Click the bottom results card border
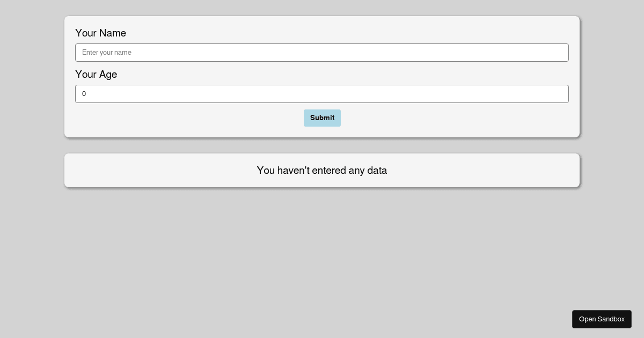This screenshot has width=644, height=338. point(322,186)
